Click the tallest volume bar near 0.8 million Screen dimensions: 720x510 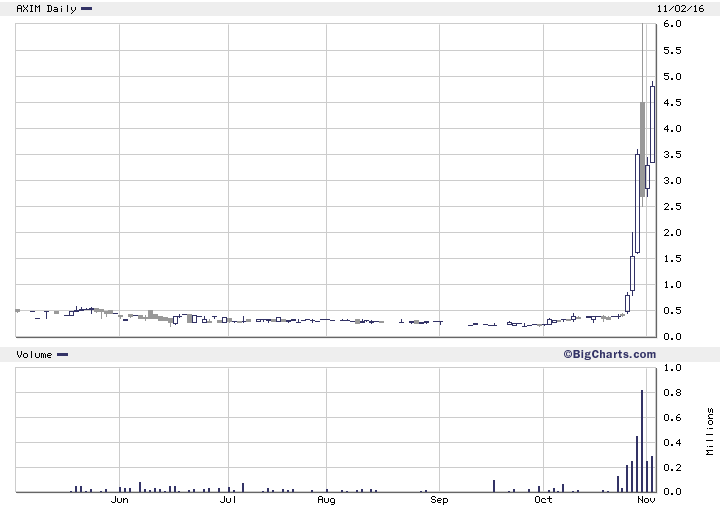pos(642,441)
